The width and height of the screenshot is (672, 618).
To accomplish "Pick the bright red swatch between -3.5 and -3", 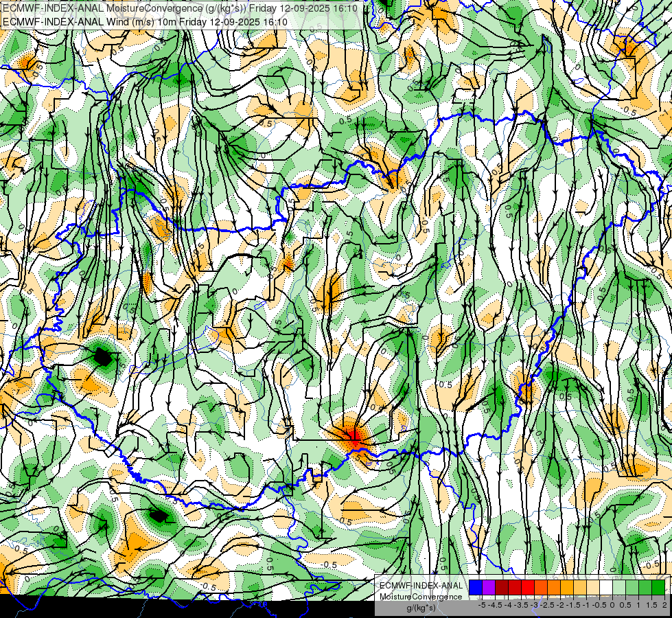I will click(x=528, y=587).
